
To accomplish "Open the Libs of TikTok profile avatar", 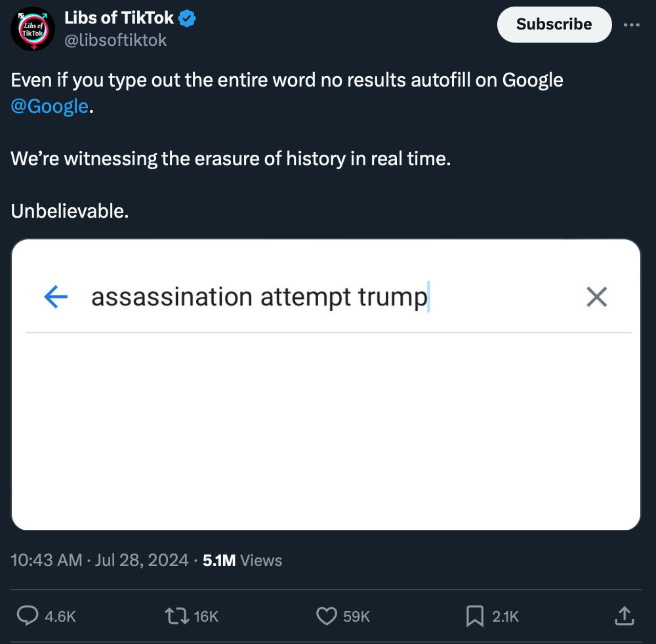I will (33, 29).
